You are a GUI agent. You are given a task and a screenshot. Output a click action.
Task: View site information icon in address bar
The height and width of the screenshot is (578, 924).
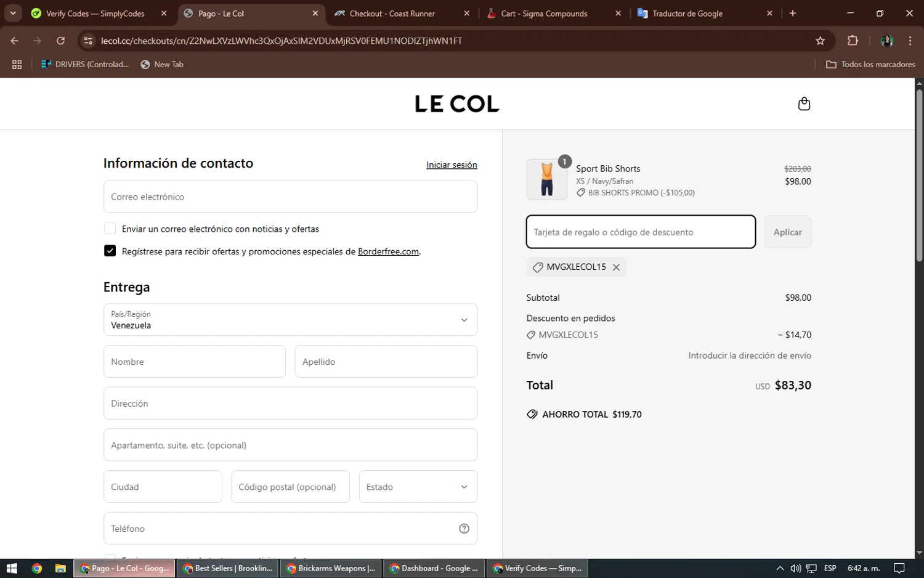(88, 41)
